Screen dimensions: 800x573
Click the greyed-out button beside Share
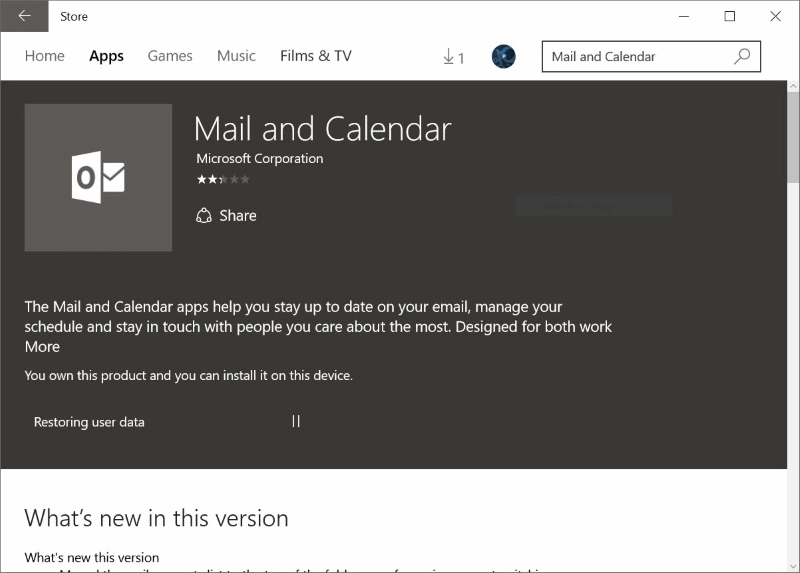point(594,206)
